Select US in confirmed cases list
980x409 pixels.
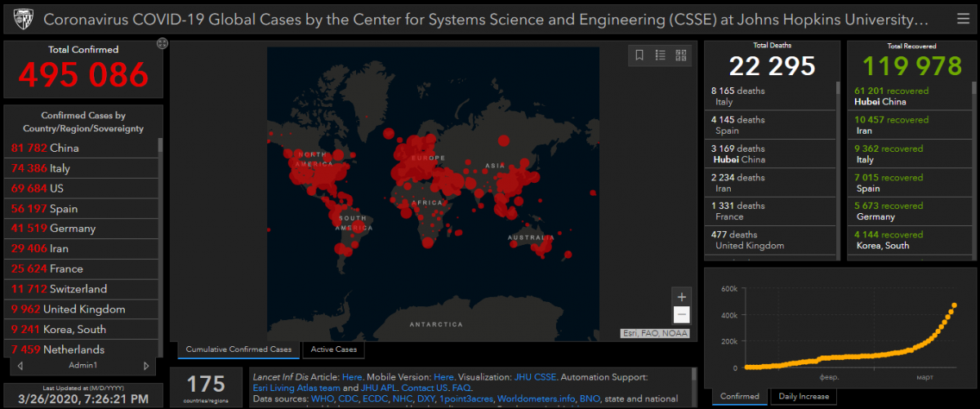click(x=80, y=188)
